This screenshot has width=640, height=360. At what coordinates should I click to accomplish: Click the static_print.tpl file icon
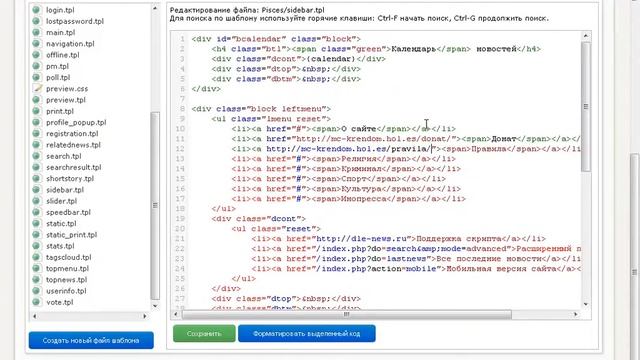(36, 234)
